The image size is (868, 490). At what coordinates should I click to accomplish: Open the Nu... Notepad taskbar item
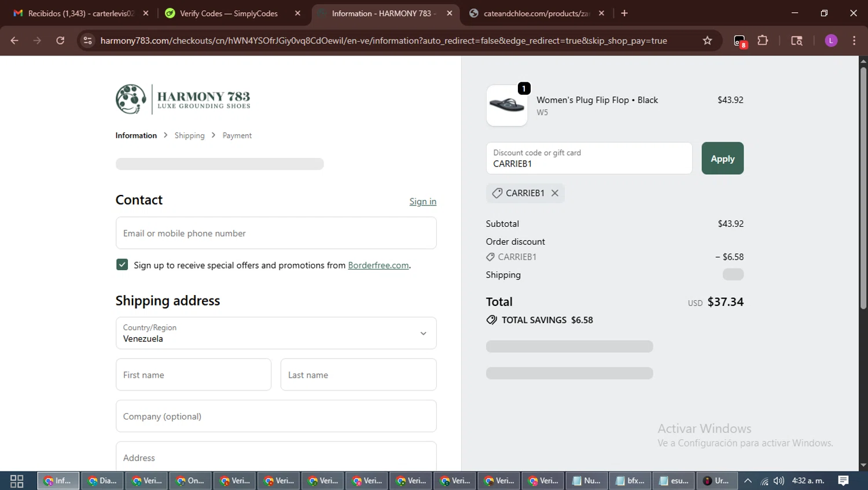point(586,481)
